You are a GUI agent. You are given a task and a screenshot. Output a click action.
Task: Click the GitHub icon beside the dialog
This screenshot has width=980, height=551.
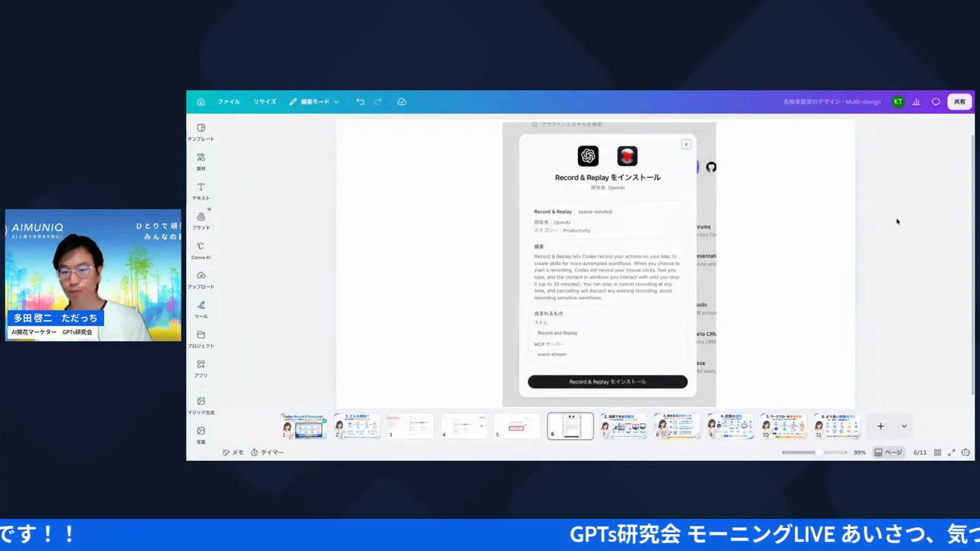711,167
